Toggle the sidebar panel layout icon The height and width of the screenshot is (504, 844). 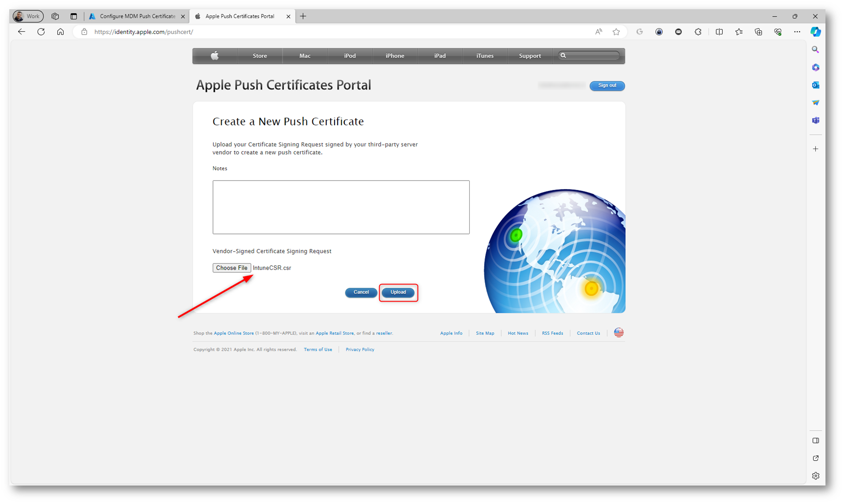815,441
